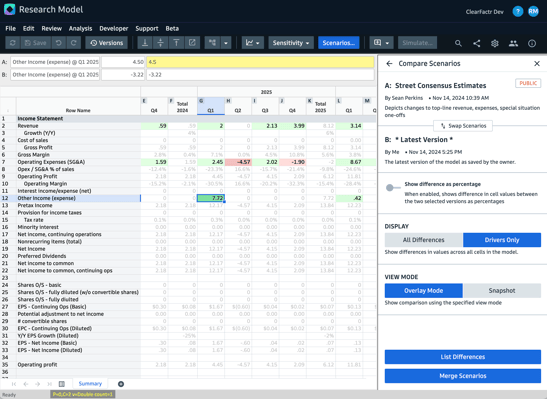Open the settings gear icon
The height and width of the screenshot is (399, 547).
click(x=495, y=43)
